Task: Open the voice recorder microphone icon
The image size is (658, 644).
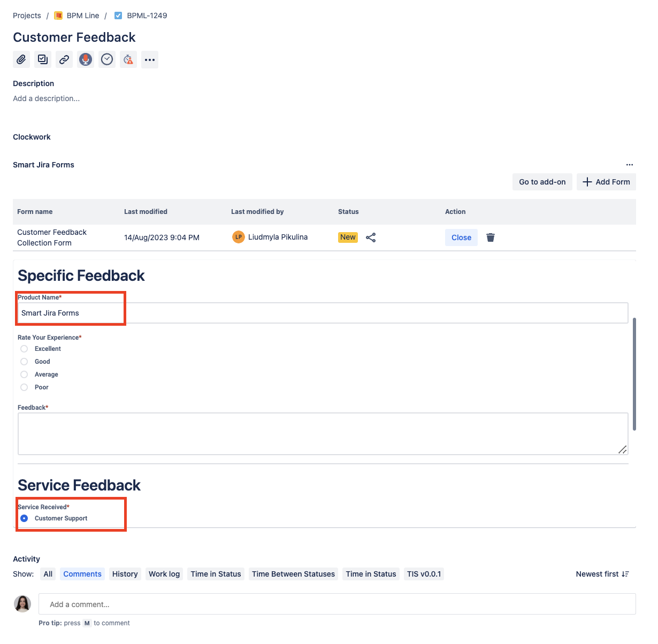Action: pos(86,59)
